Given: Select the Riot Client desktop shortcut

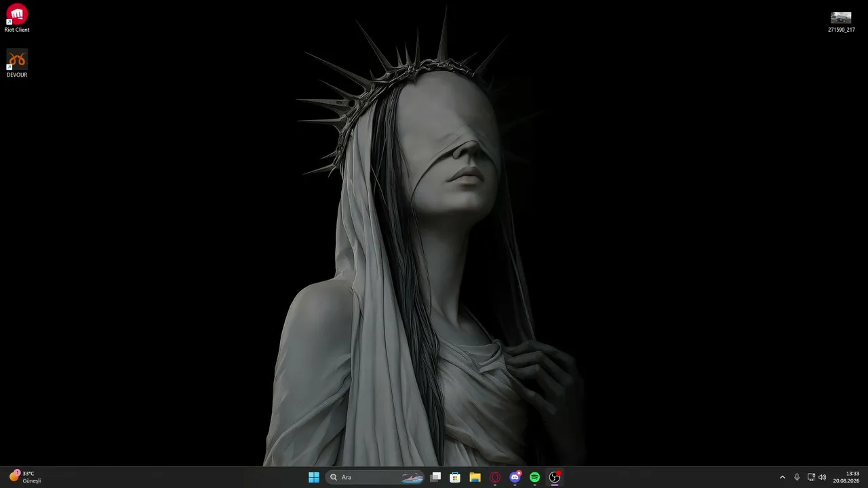Looking at the screenshot, I should tap(17, 18).
